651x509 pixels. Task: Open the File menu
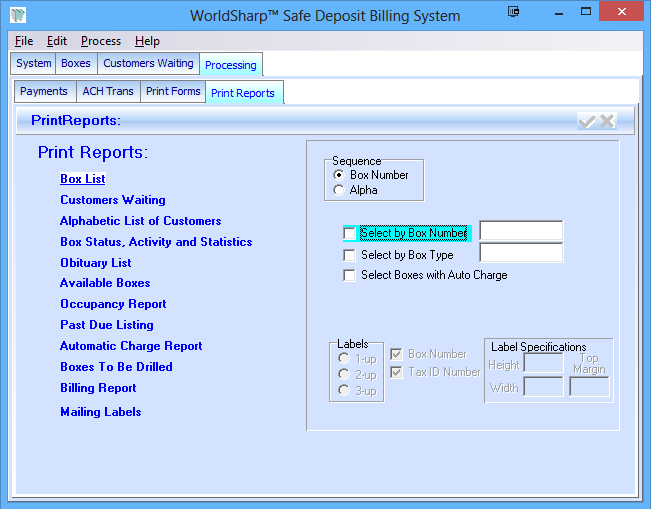point(24,41)
